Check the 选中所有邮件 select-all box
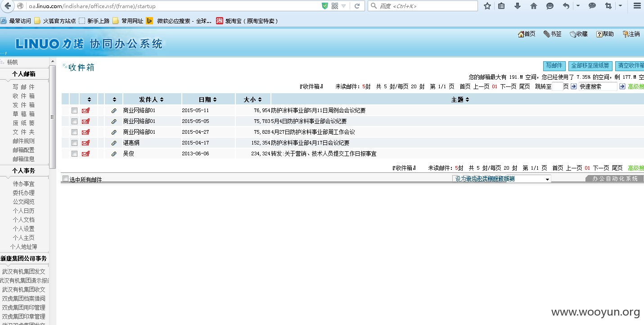Image resolution: width=644 pixels, height=325 pixels. [x=66, y=179]
